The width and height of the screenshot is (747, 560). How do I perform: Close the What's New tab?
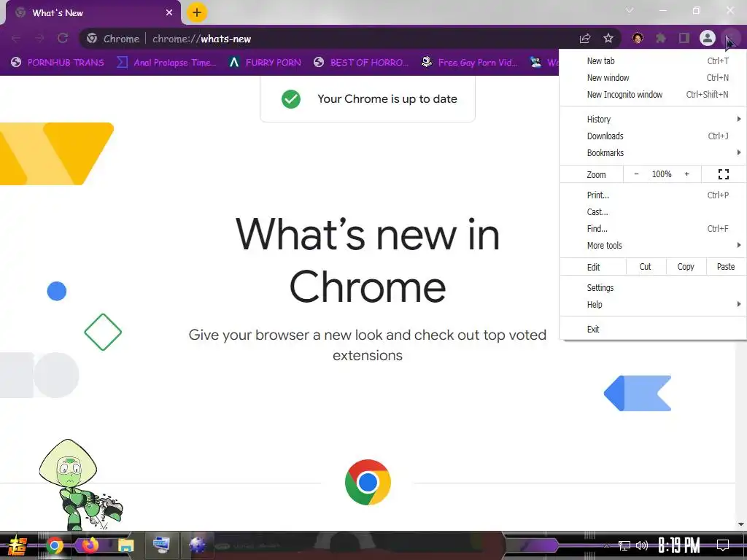point(169,13)
